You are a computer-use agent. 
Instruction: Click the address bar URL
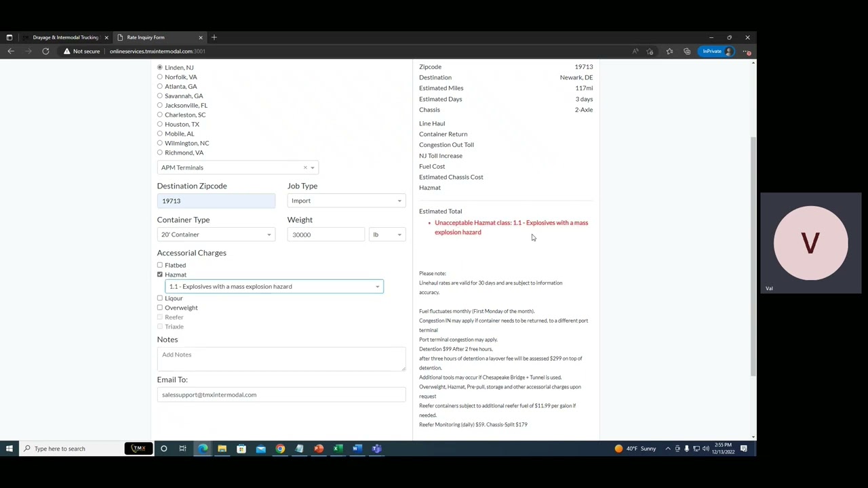tap(157, 52)
